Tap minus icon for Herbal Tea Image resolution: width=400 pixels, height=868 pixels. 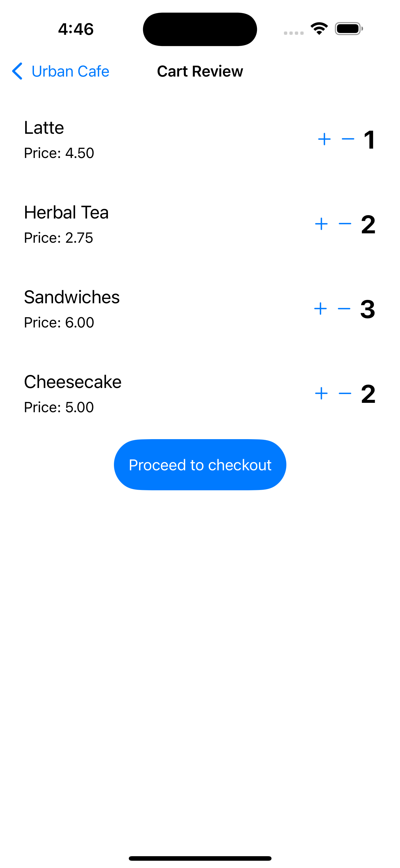click(x=345, y=224)
